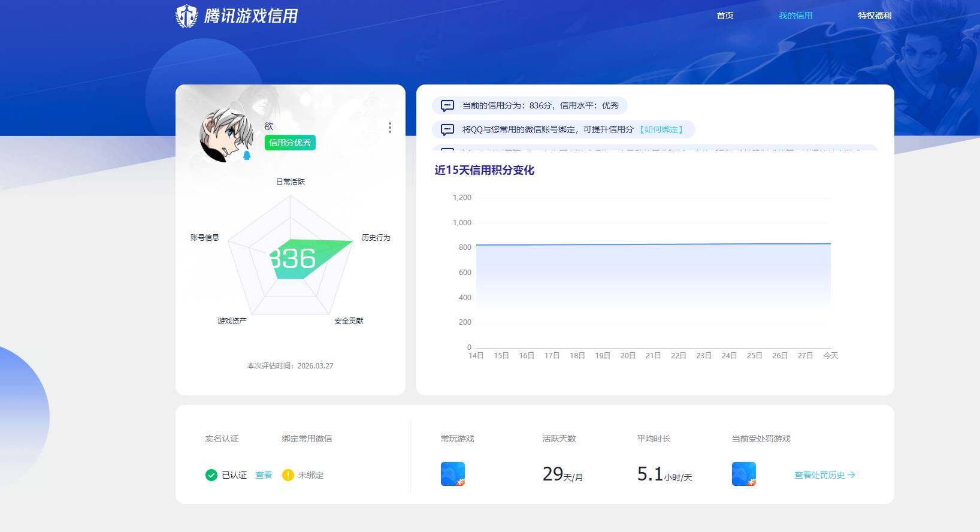Image resolution: width=980 pixels, height=532 pixels.
Task: Click the 1,200 value on chart y-axis
Action: (x=462, y=198)
